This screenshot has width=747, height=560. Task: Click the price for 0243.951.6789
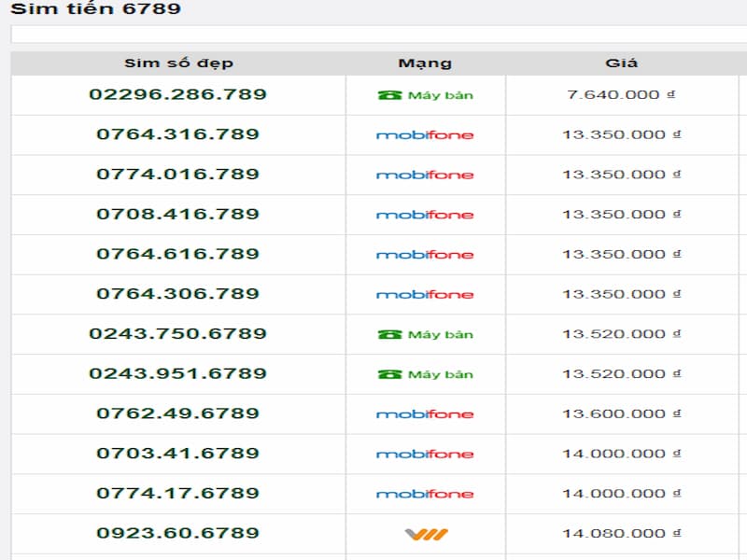(621, 374)
